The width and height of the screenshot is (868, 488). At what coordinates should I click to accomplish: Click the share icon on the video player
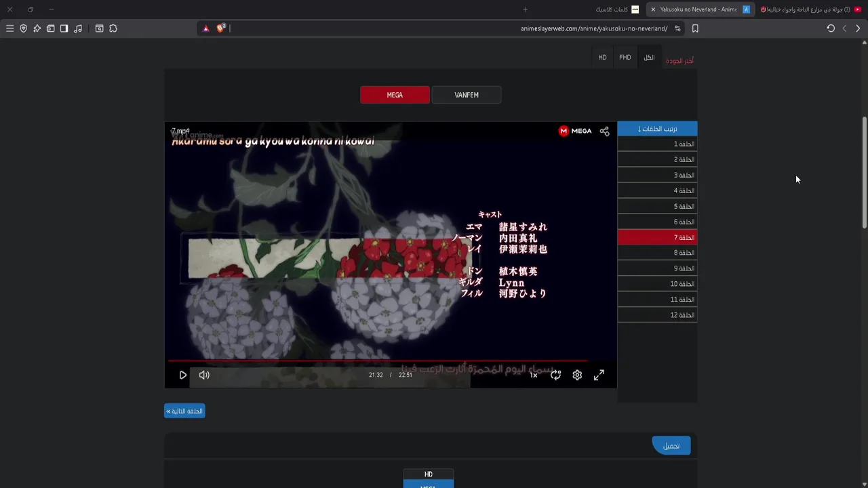(x=604, y=131)
